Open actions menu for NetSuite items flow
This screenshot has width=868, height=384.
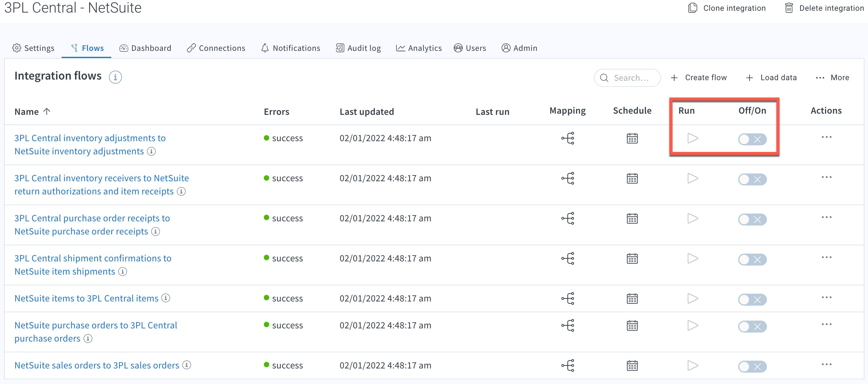(x=826, y=298)
